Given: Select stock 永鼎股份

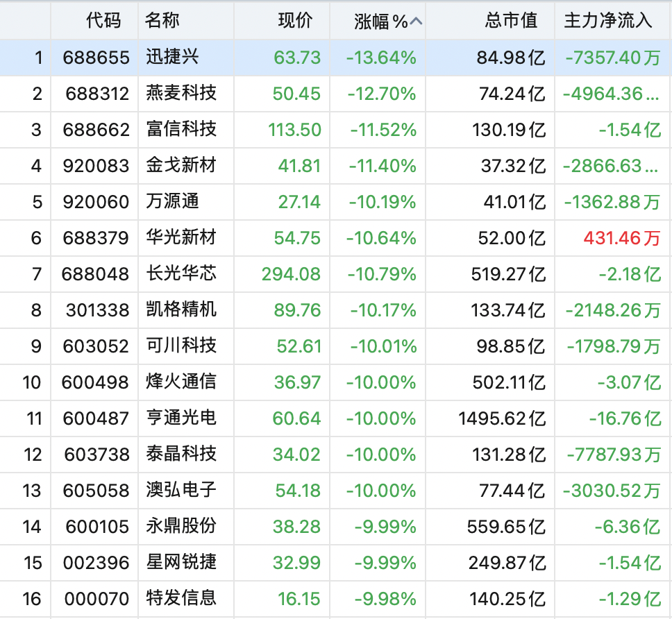Looking at the screenshot, I should pyautogui.click(x=181, y=526).
